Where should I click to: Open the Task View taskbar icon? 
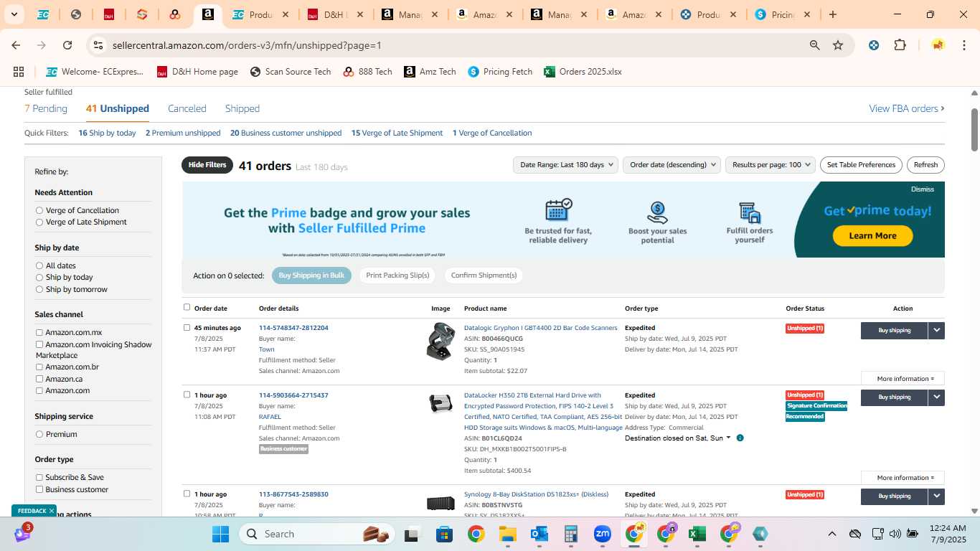(x=412, y=534)
